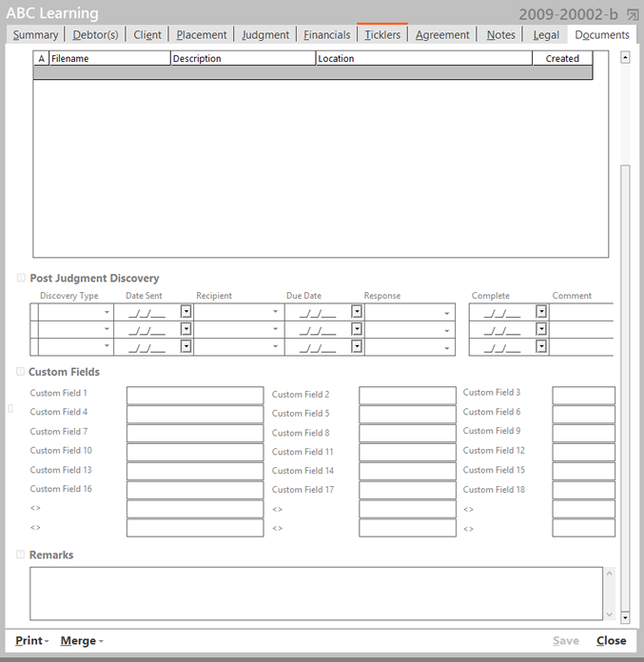Image resolution: width=644 pixels, height=662 pixels.
Task: Switch to the Judgment tab
Action: [265, 34]
